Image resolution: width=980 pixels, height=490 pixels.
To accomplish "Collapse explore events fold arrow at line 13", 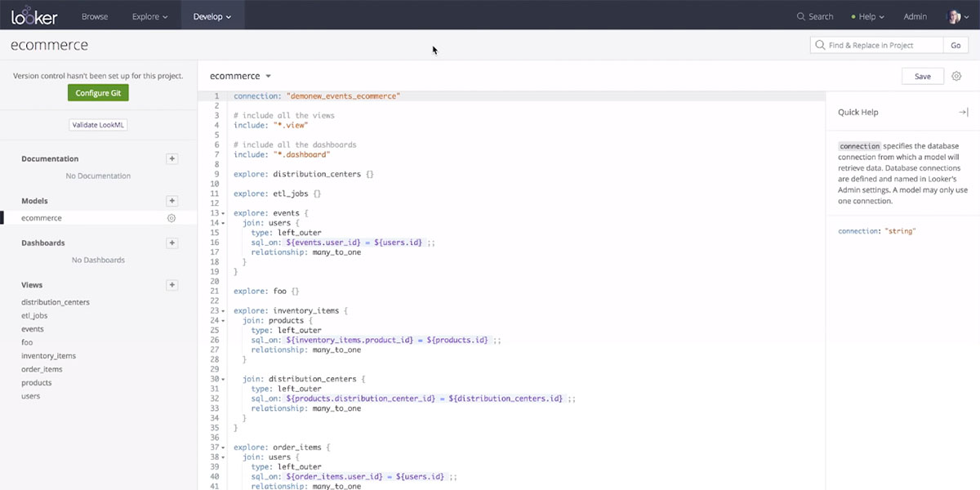I will point(223,213).
